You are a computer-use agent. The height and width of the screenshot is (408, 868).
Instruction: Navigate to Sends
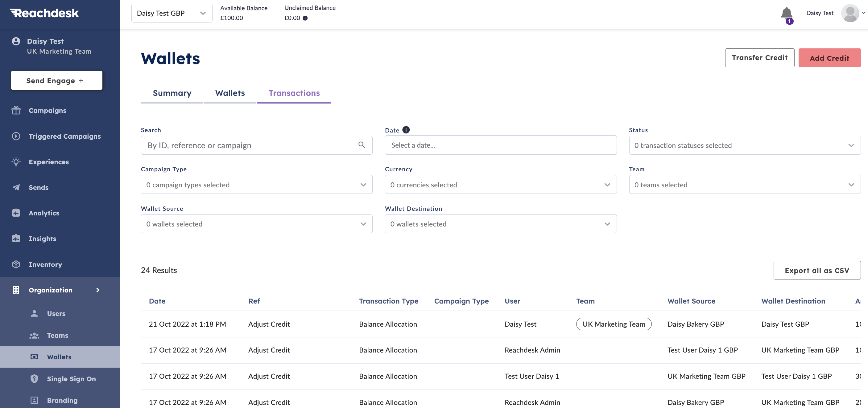[x=39, y=187]
